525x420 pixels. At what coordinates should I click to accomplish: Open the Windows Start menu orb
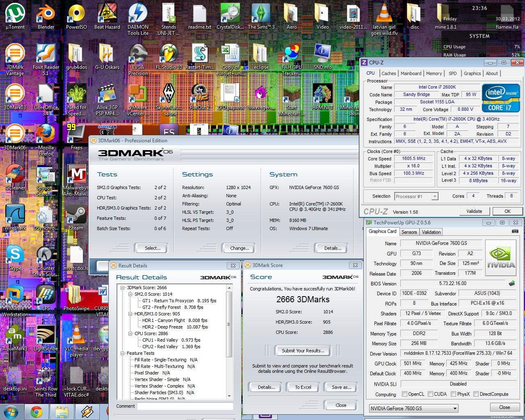click(x=11, y=411)
